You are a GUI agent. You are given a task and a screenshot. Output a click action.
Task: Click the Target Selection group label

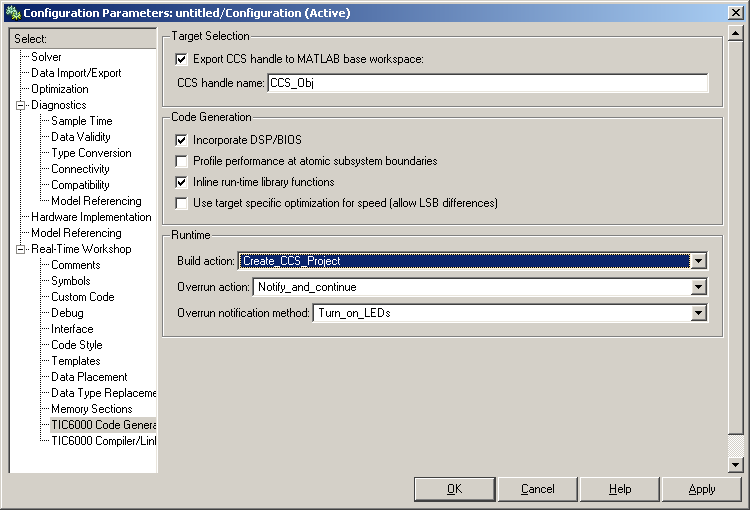point(210,36)
